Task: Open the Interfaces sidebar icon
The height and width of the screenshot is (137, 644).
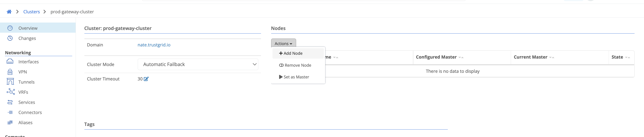Action: click(x=10, y=62)
